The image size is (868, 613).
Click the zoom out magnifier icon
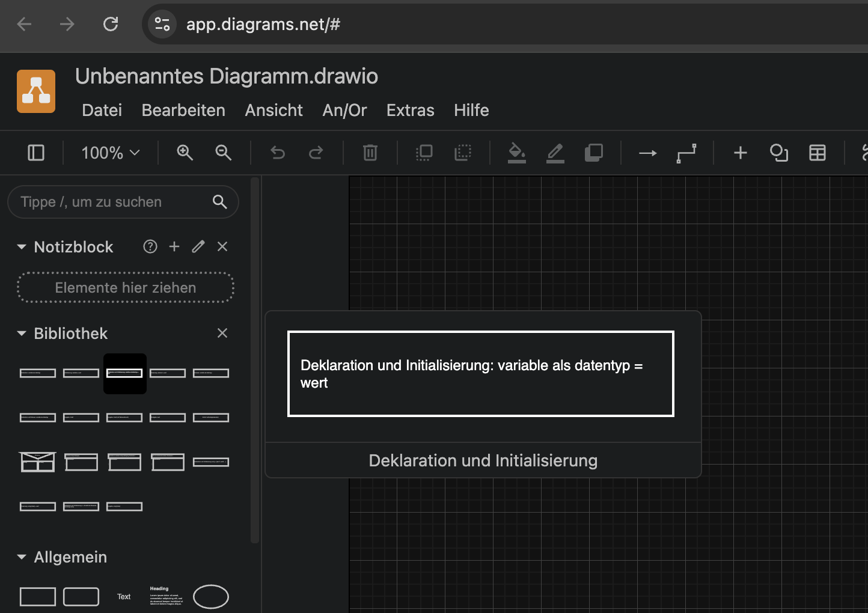pos(223,153)
